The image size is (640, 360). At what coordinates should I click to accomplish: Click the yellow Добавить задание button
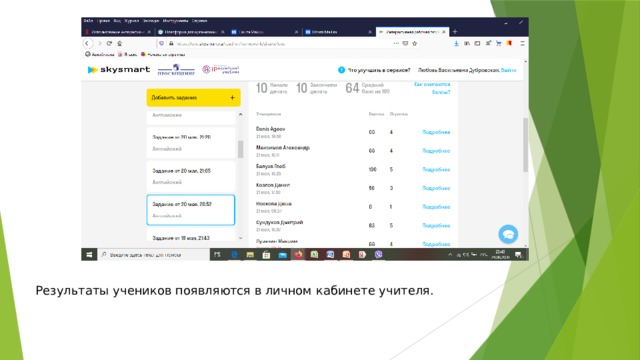coord(193,98)
